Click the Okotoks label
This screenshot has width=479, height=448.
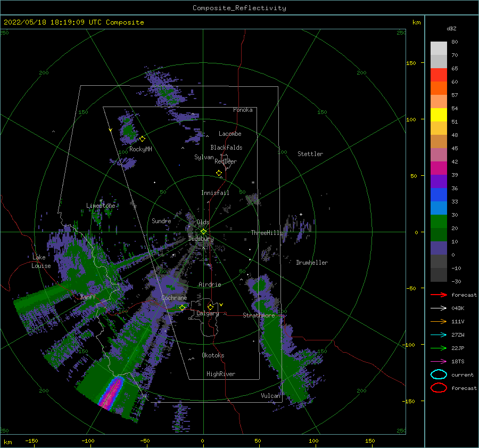click(x=213, y=355)
